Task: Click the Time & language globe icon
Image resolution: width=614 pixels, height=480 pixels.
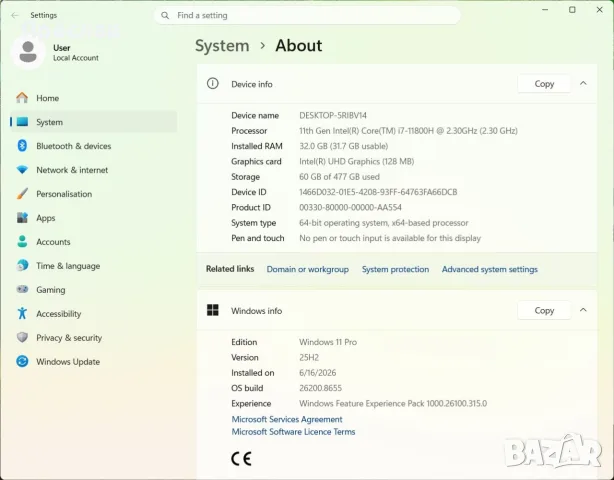Action: coord(22,265)
